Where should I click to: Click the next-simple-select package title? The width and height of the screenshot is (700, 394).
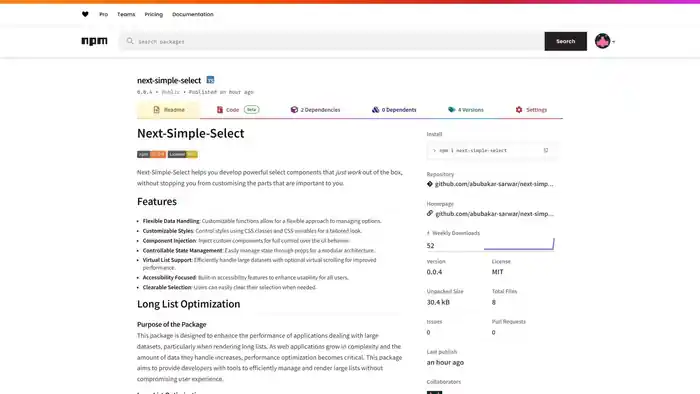pyautogui.click(x=169, y=80)
